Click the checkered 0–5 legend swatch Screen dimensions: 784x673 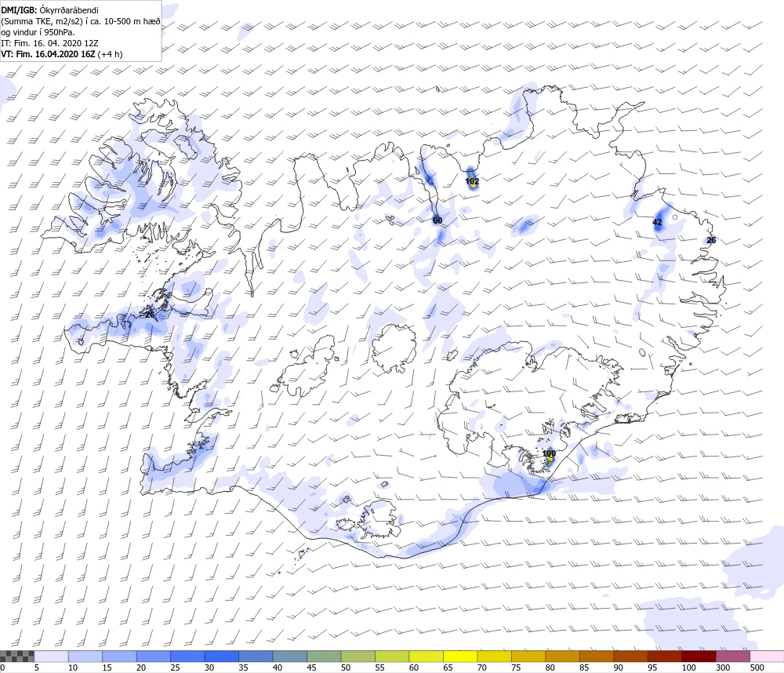click(x=17, y=657)
